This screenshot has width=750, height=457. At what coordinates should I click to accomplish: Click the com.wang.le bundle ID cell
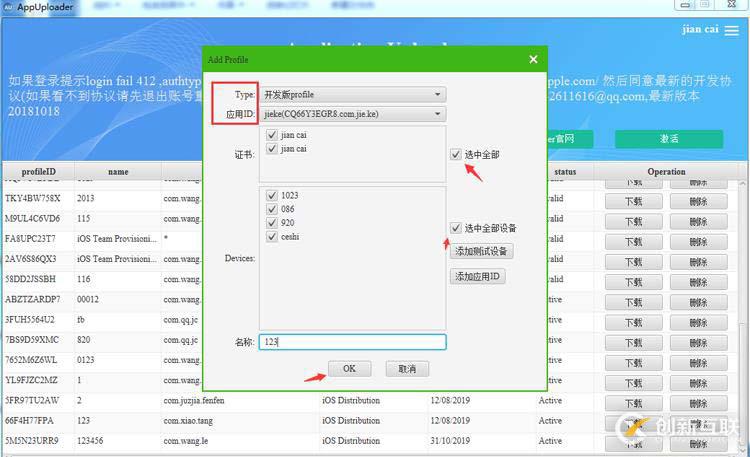240,440
